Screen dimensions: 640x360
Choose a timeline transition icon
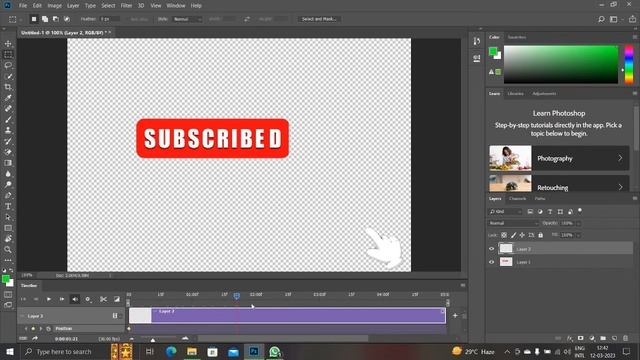click(117, 299)
